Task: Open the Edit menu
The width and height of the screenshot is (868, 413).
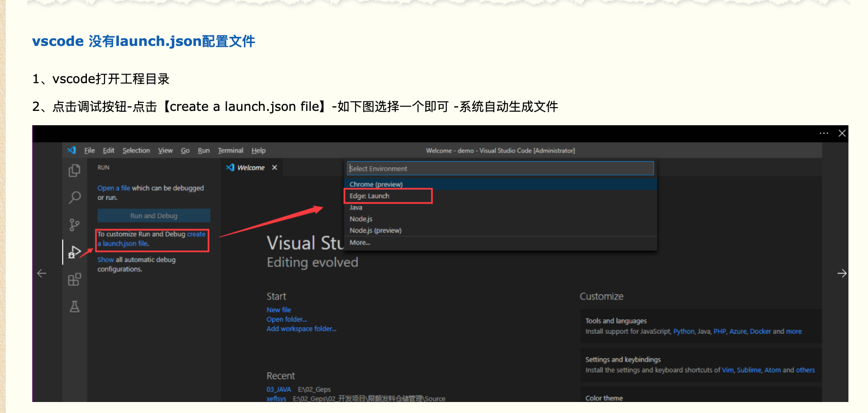Action: pos(108,151)
